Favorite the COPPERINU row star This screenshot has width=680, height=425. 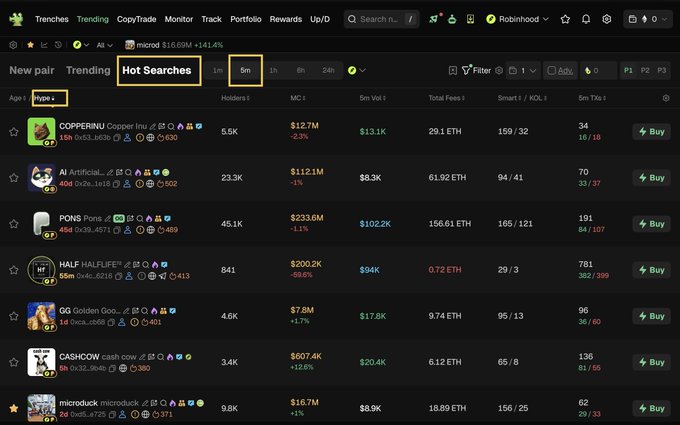[x=14, y=131]
